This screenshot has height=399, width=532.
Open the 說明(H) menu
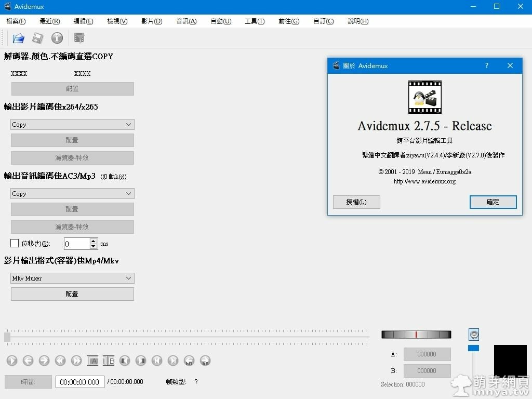tap(358, 21)
